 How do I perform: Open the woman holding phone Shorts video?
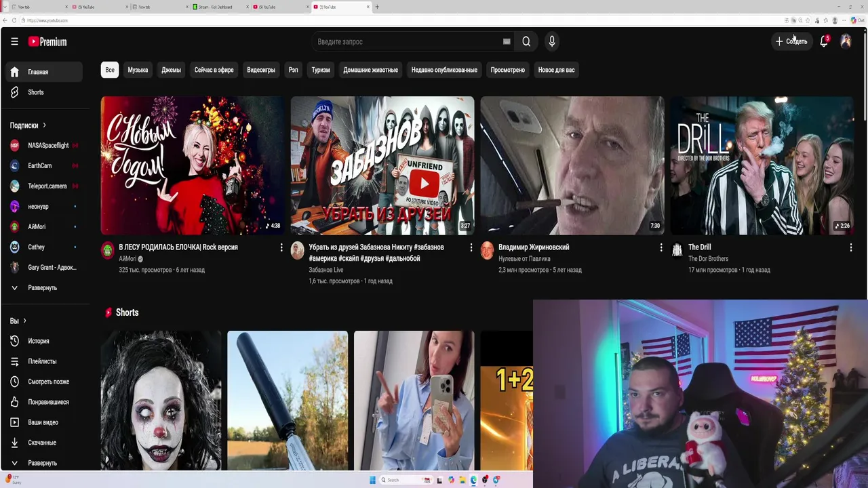pyautogui.click(x=414, y=400)
